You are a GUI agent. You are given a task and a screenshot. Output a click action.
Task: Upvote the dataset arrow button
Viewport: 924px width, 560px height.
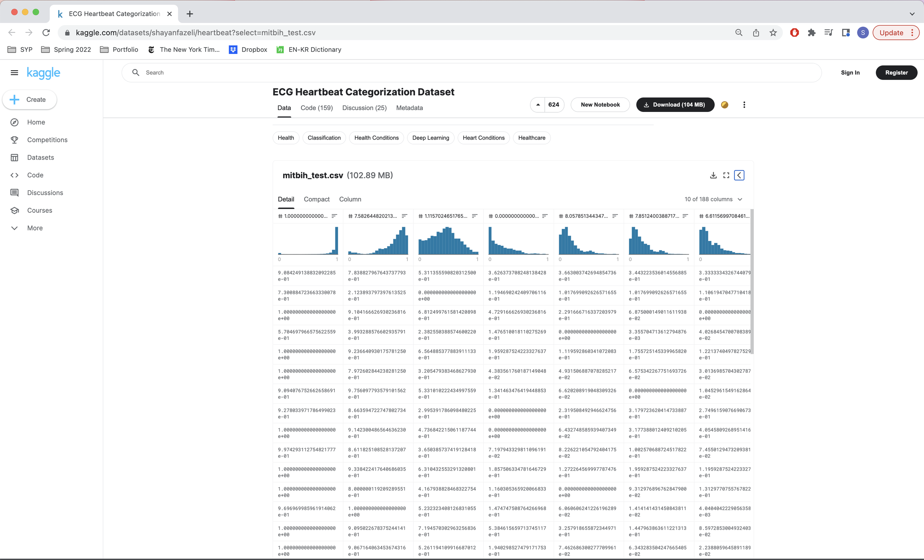[x=538, y=105]
